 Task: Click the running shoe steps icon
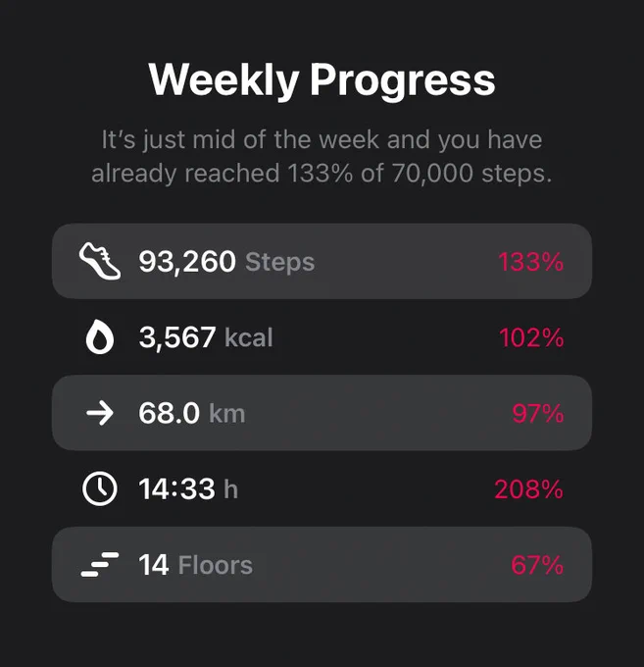point(99,261)
